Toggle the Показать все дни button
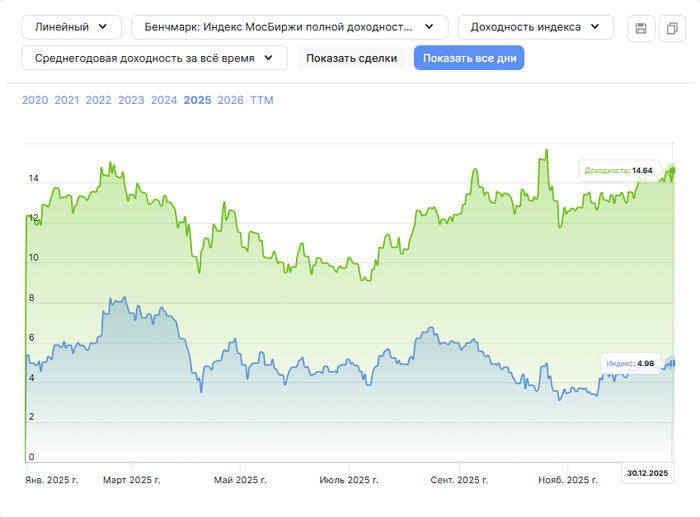The height and width of the screenshot is (517, 700). 469,58
